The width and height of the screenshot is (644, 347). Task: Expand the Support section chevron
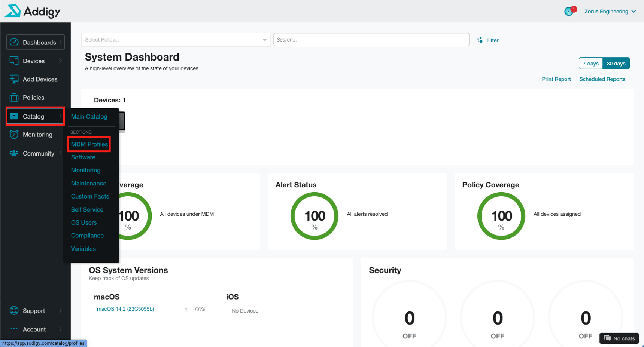[x=61, y=310]
